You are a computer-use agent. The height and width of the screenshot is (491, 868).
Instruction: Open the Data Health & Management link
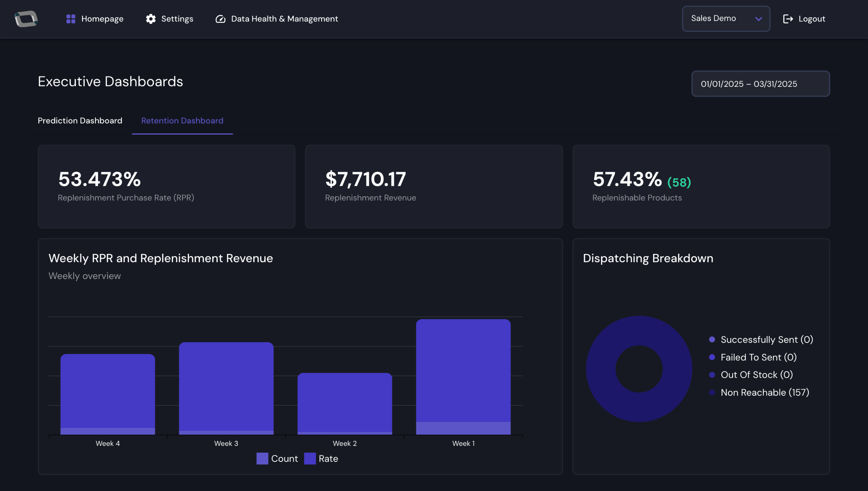pyautogui.click(x=284, y=19)
